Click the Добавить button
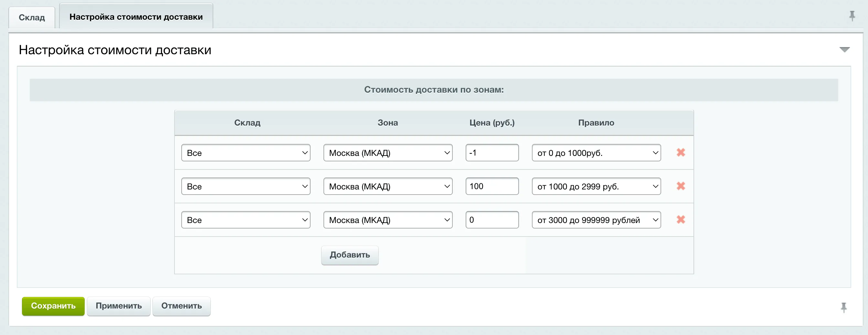 tap(350, 255)
